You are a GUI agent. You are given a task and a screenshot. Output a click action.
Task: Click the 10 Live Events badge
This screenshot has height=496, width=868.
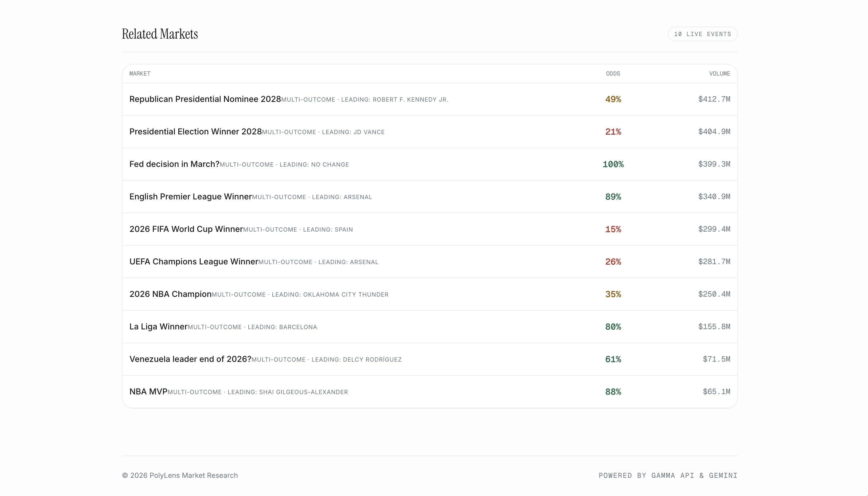pyautogui.click(x=703, y=34)
